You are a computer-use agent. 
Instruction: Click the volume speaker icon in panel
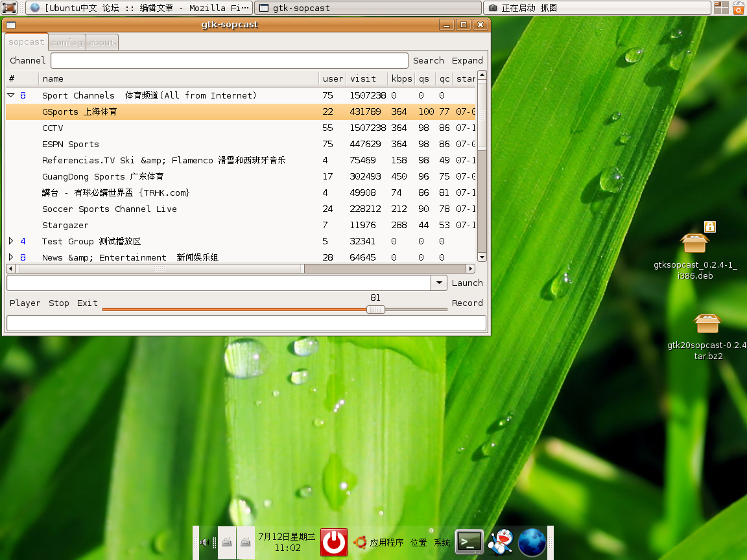(204, 542)
